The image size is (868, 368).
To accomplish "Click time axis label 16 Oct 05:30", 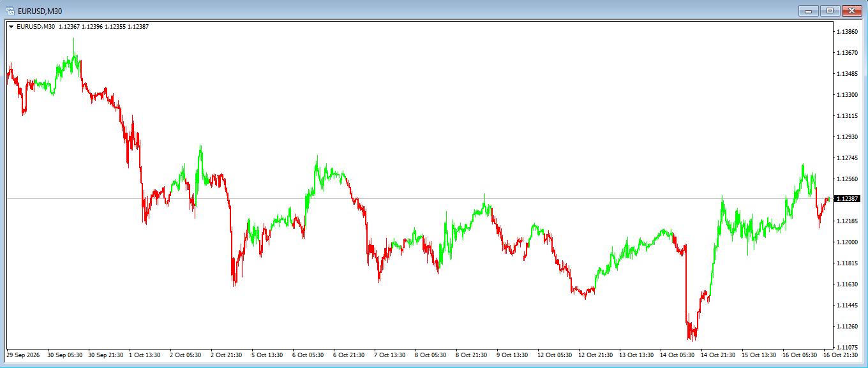I will click(x=800, y=355).
